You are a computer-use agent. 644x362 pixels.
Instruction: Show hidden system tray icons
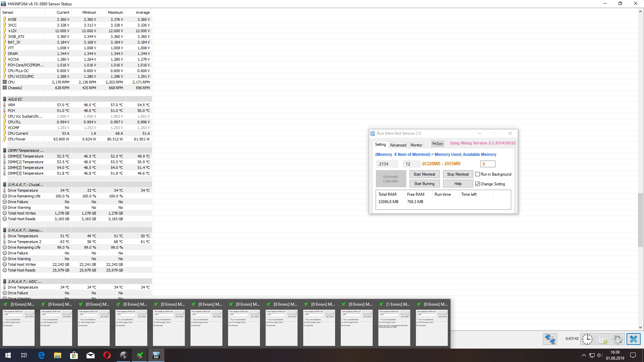point(584,355)
